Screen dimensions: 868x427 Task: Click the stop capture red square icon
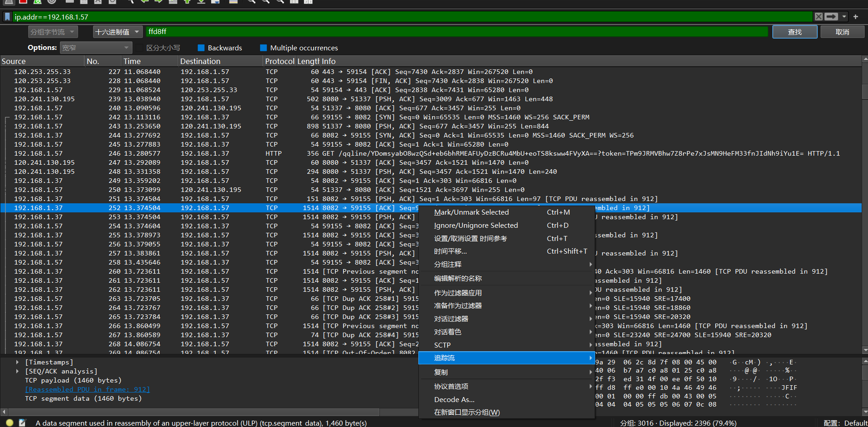click(x=23, y=1)
